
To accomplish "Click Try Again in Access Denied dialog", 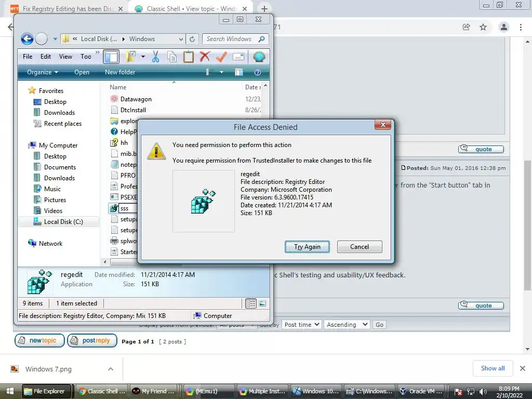I will 307,247.
